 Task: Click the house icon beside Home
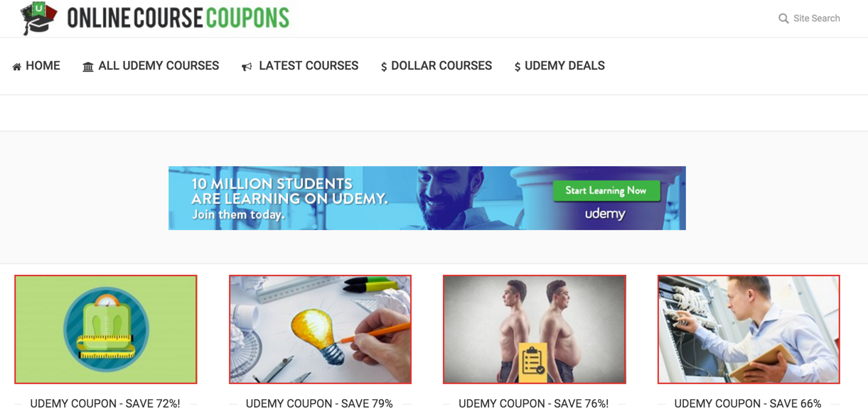coord(17,67)
